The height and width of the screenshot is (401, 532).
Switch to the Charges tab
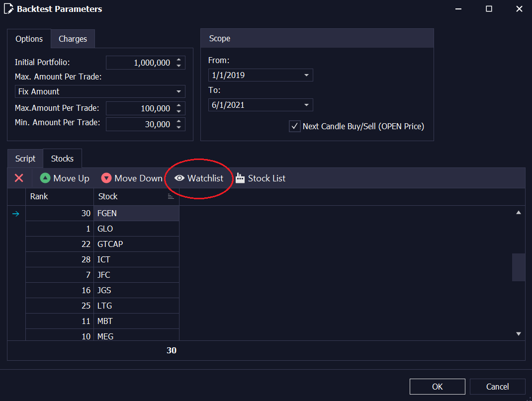point(73,38)
